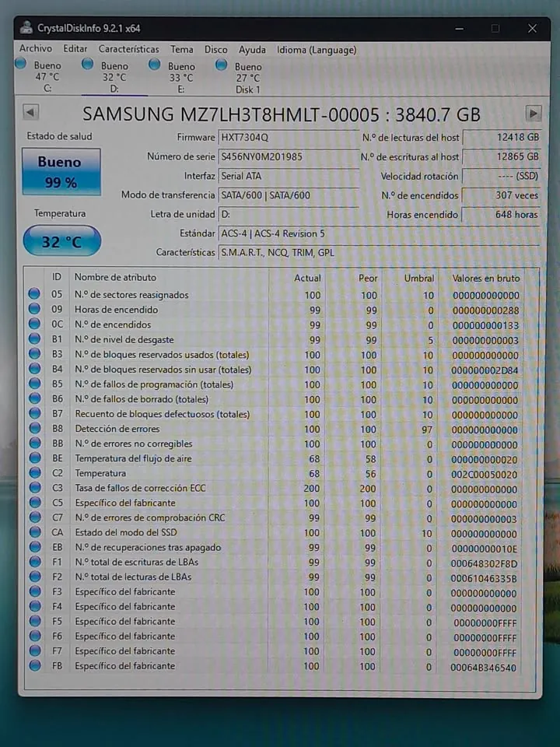Click the Valores en bruto column header

coord(485,279)
